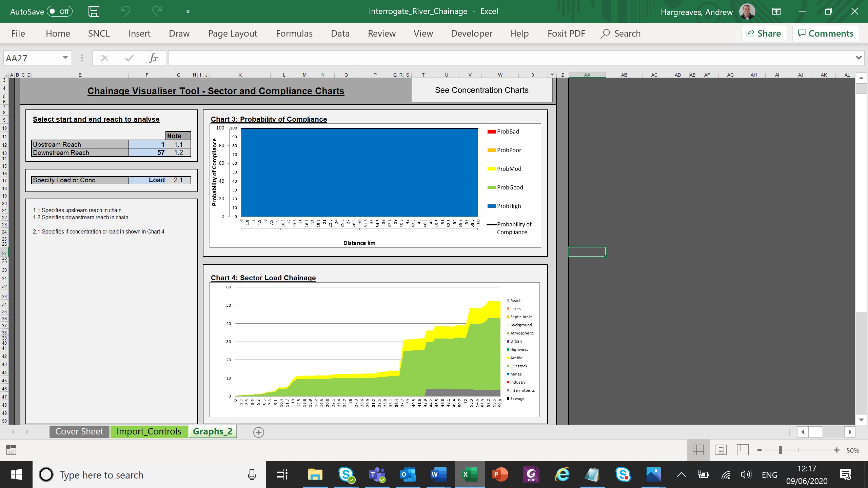
Task: Click the zoom slider handle
Action: click(780, 450)
